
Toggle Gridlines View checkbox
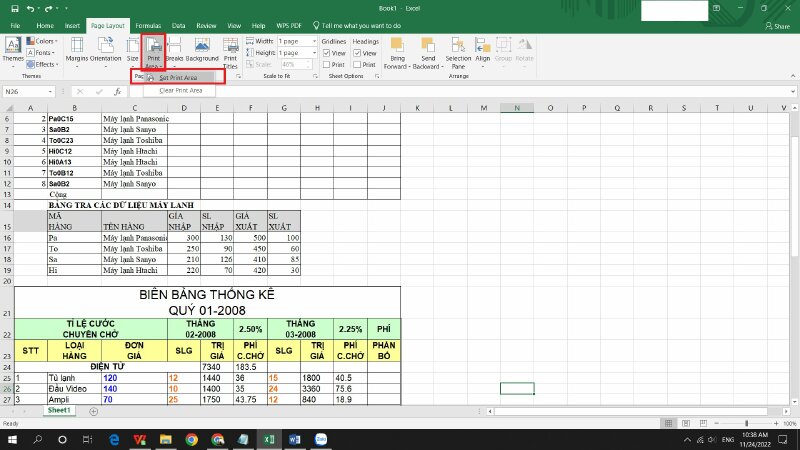(327, 53)
